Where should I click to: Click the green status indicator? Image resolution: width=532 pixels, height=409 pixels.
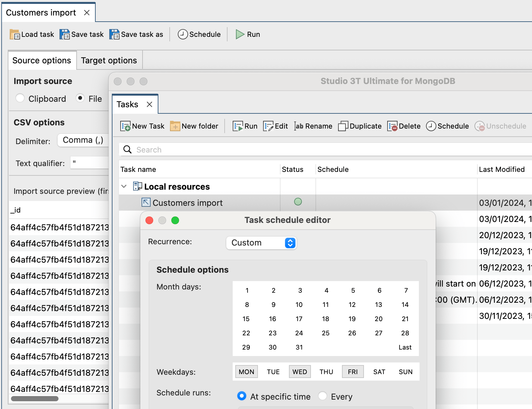point(298,202)
